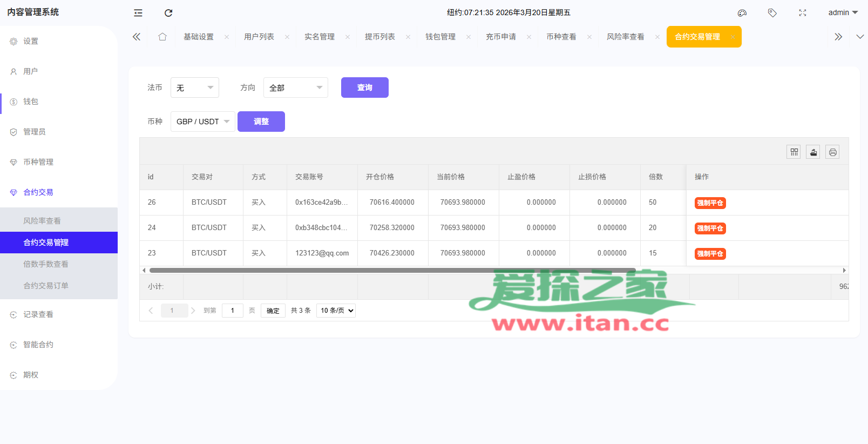This screenshot has width=868, height=444.
Task: Open the 法币 dropdown
Action: click(x=195, y=88)
